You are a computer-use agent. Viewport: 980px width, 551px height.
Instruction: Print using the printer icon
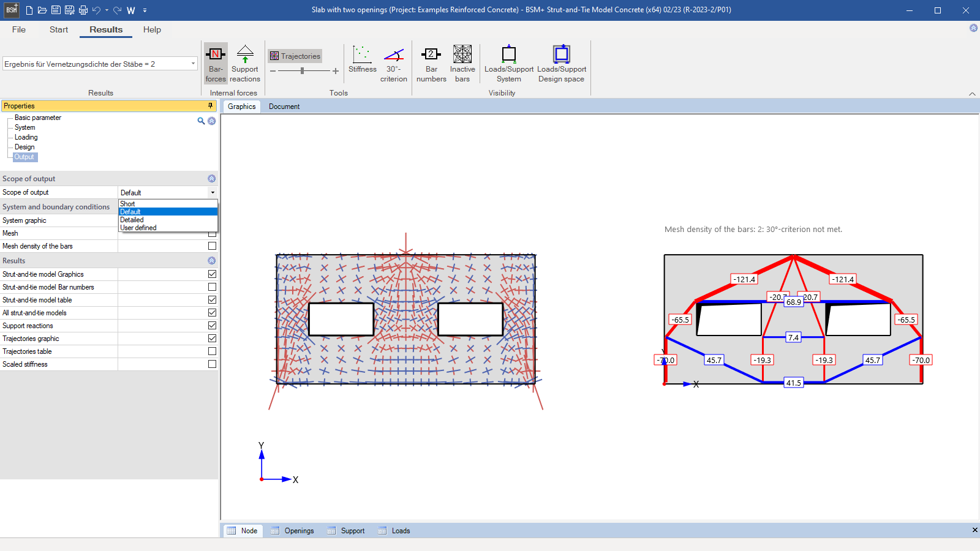[x=83, y=10]
